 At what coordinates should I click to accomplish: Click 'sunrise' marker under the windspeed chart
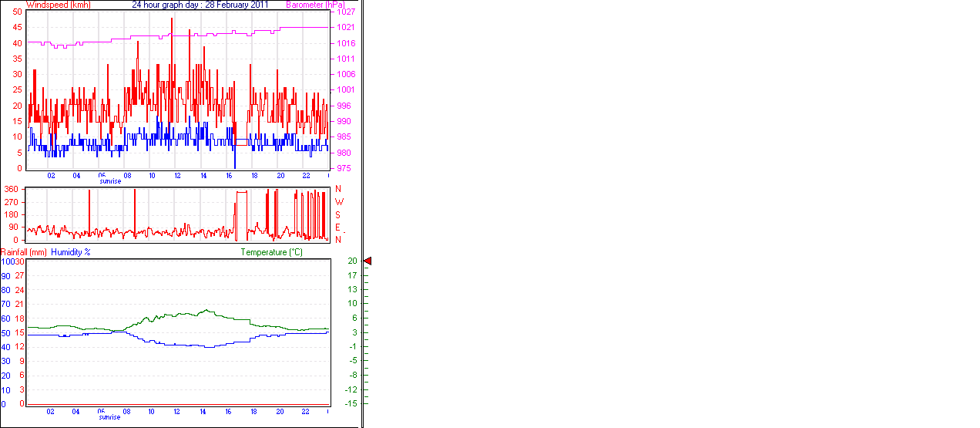click(109, 181)
